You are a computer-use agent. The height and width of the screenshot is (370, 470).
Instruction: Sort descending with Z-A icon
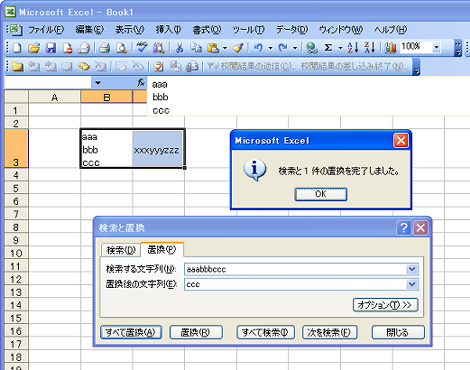(369, 48)
